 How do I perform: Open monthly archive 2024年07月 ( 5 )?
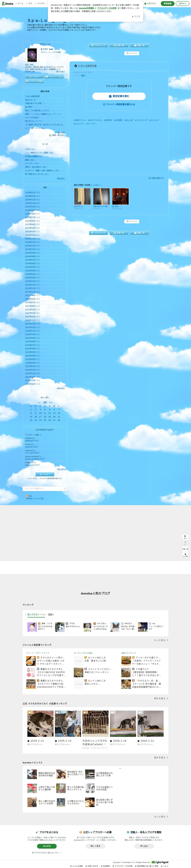point(32,260)
